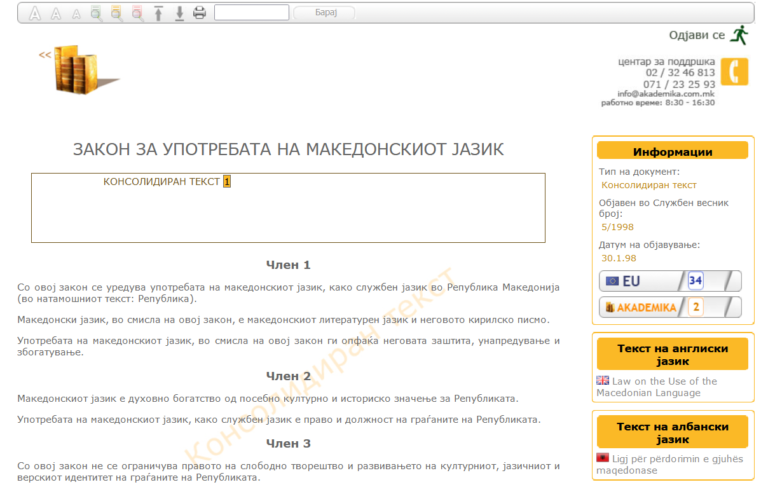Click the largest font size 'A' icon
Screen dimensions: 768x487
[x=35, y=13]
